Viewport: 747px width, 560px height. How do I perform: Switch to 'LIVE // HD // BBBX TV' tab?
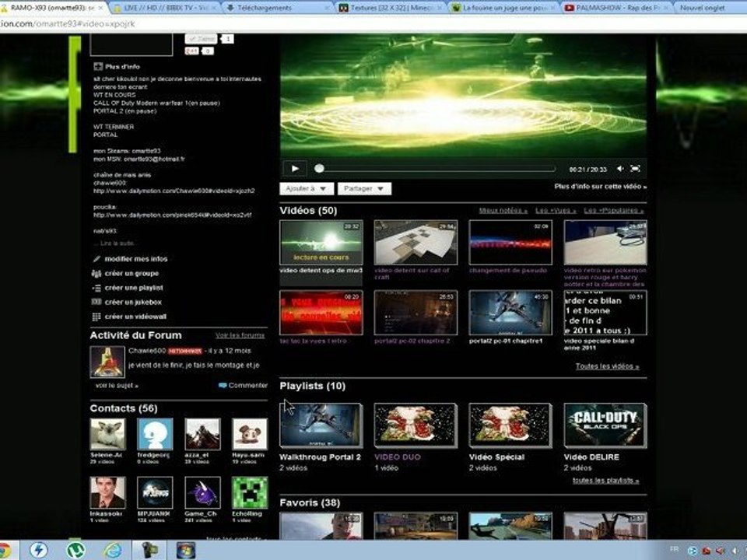[164, 8]
